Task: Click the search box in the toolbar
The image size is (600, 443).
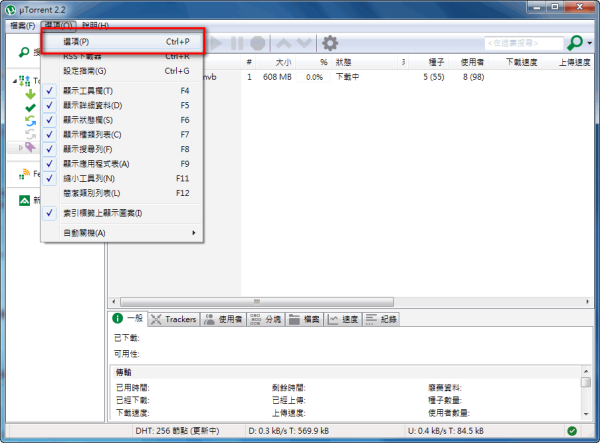Action: (524, 43)
